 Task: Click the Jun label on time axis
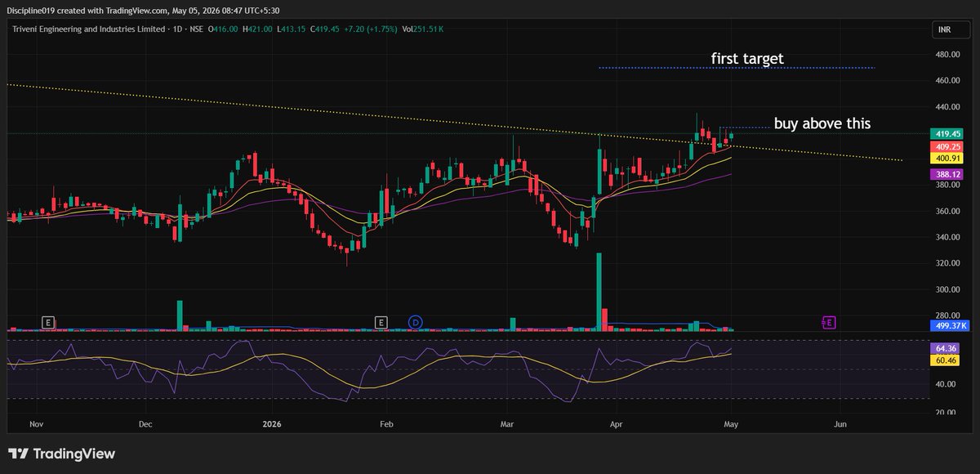click(840, 425)
